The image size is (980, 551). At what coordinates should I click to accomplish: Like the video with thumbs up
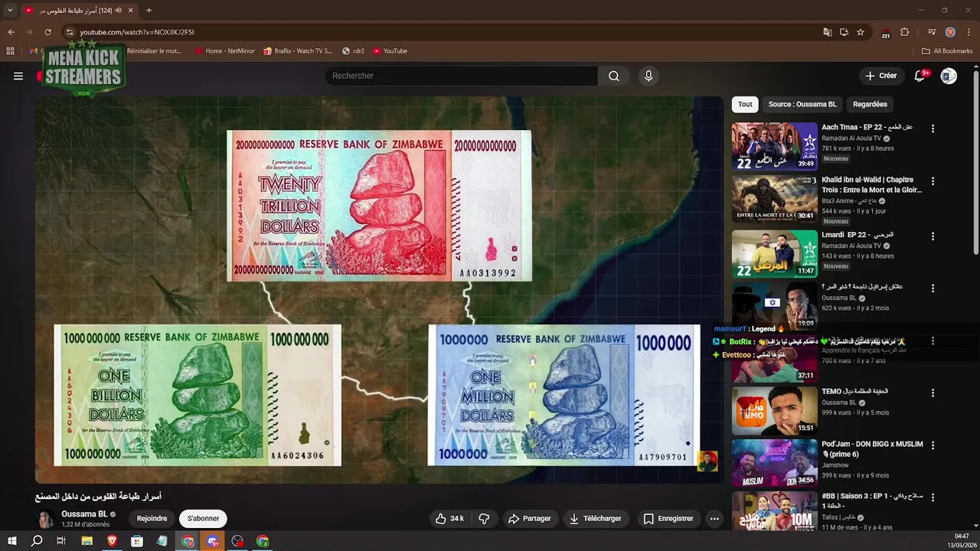coord(450,518)
